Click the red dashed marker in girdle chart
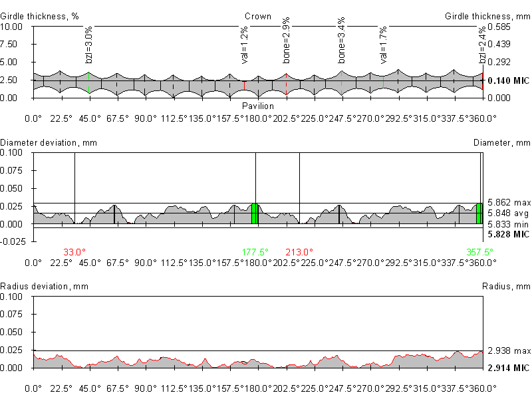This screenshot has width=532, height=405. (x=287, y=84)
